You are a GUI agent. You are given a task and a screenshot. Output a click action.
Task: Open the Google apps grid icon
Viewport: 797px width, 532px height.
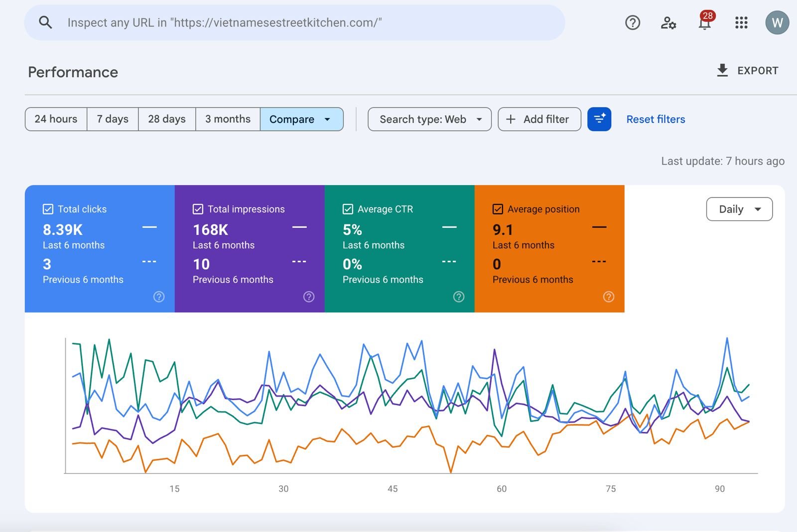click(x=741, y=22)
